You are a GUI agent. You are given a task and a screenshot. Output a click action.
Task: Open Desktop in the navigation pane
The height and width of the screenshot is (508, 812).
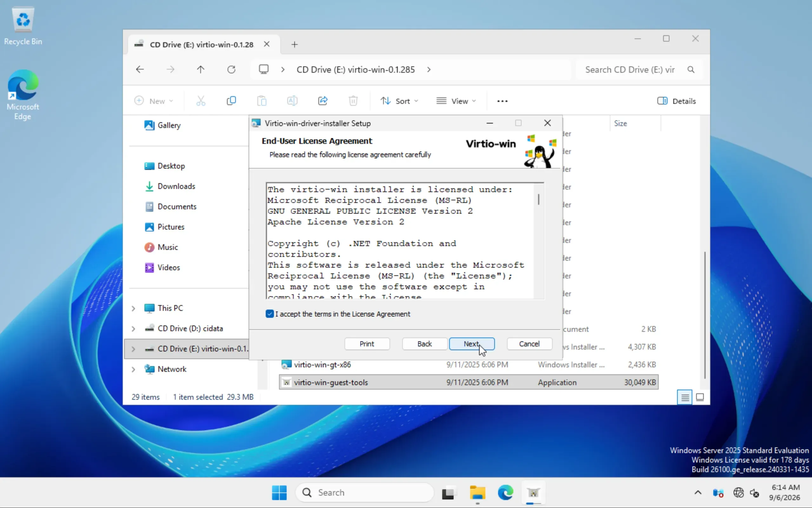tap(164, 166)
